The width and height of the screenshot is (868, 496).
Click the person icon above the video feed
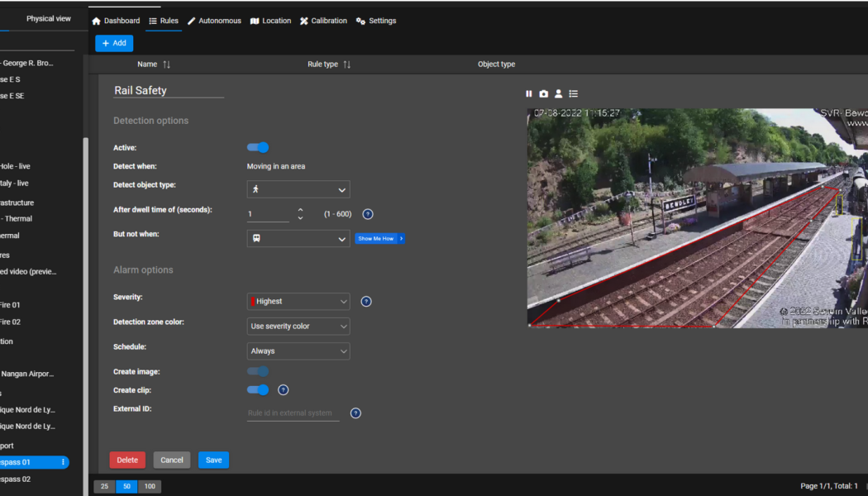click(558, 93)
